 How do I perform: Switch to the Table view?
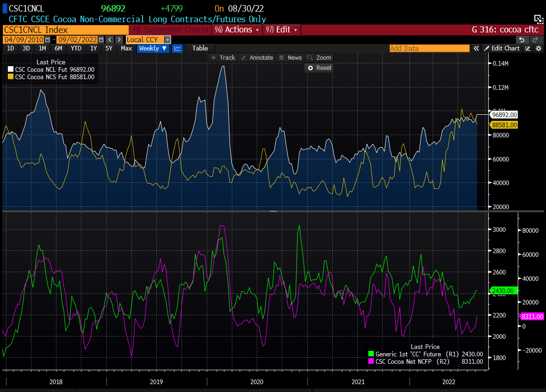click(200, 49)
